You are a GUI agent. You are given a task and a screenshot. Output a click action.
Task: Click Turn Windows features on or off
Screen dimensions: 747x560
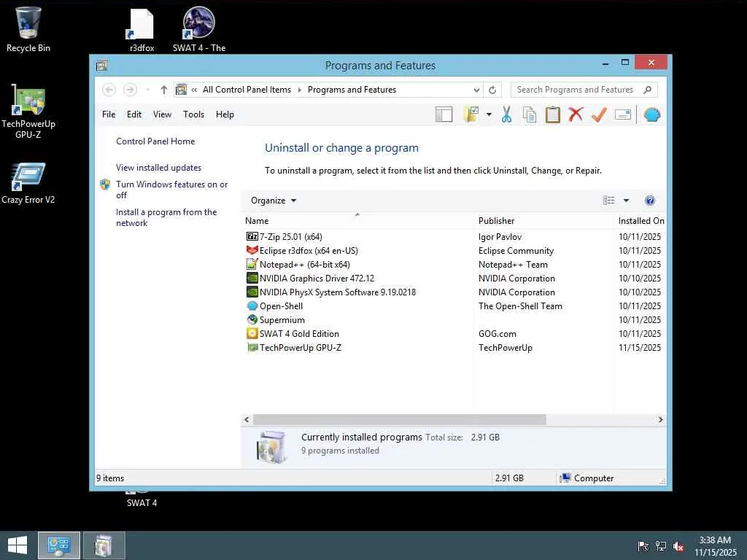point(171,190)
